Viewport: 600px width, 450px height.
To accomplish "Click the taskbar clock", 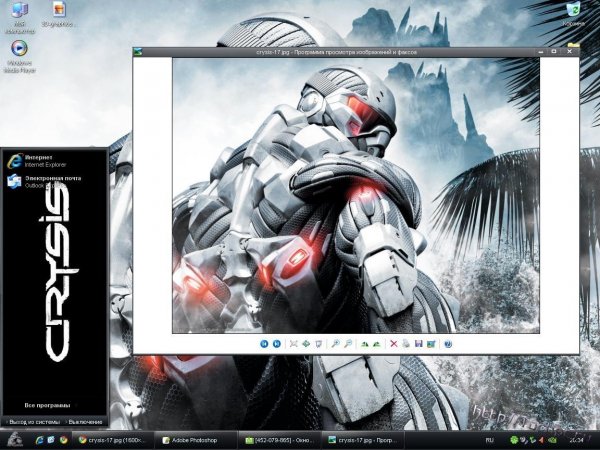I will tap(576, 440).
